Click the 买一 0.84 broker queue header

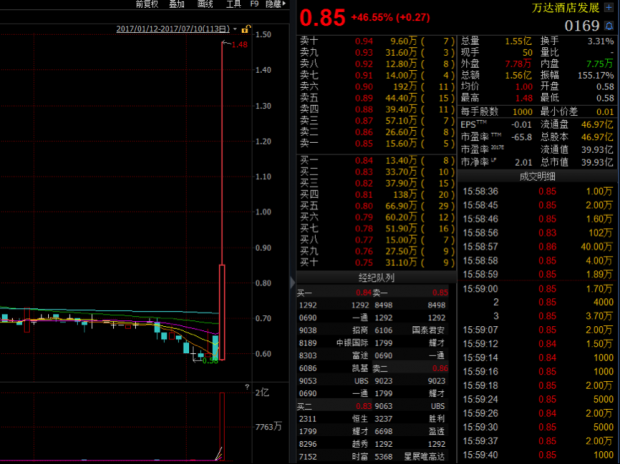pyautogui.click(x=334, y=293)
